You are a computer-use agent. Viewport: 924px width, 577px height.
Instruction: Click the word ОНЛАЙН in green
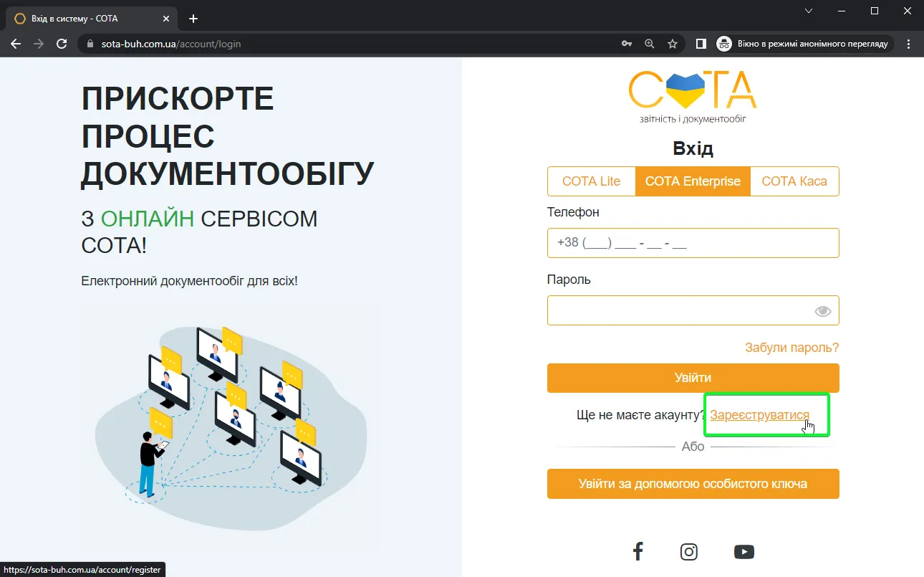point(148,219)
